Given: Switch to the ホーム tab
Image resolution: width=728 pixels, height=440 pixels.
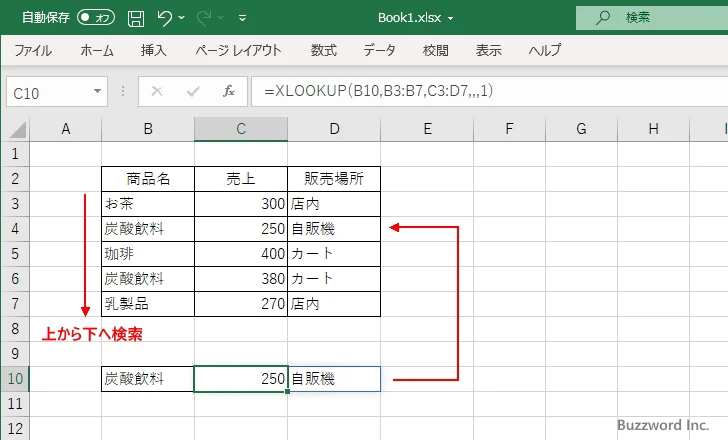Looking at the screenshot, I should coord(97,50).
